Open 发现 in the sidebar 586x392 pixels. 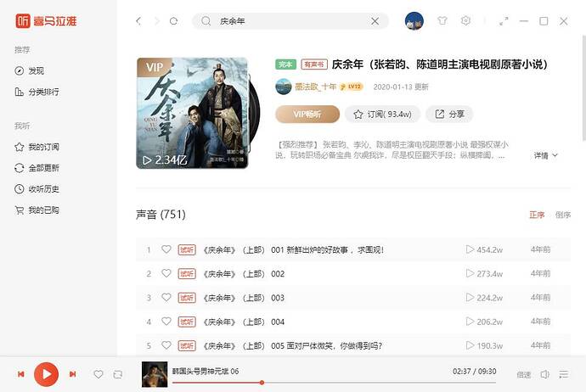coord(30,71)
